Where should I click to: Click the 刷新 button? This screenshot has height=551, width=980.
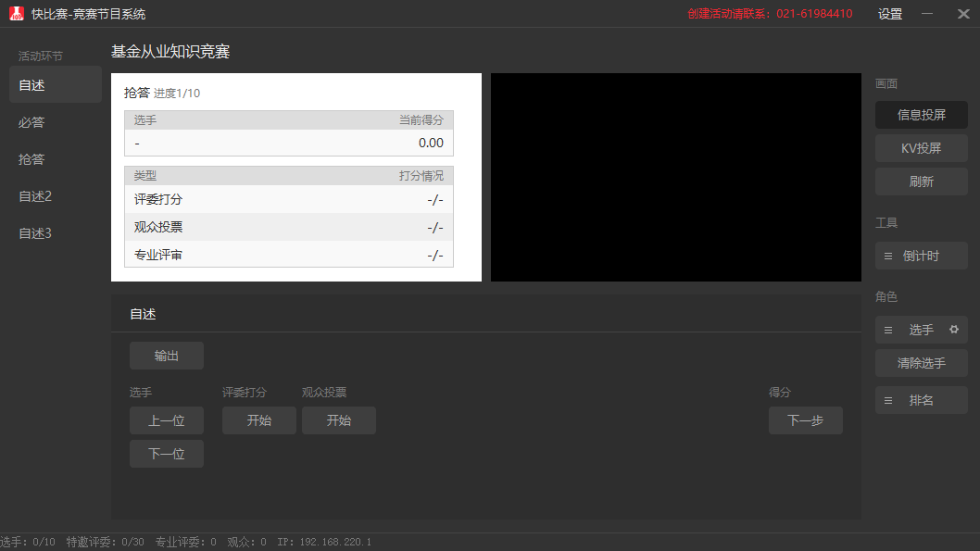pos(922,182)
